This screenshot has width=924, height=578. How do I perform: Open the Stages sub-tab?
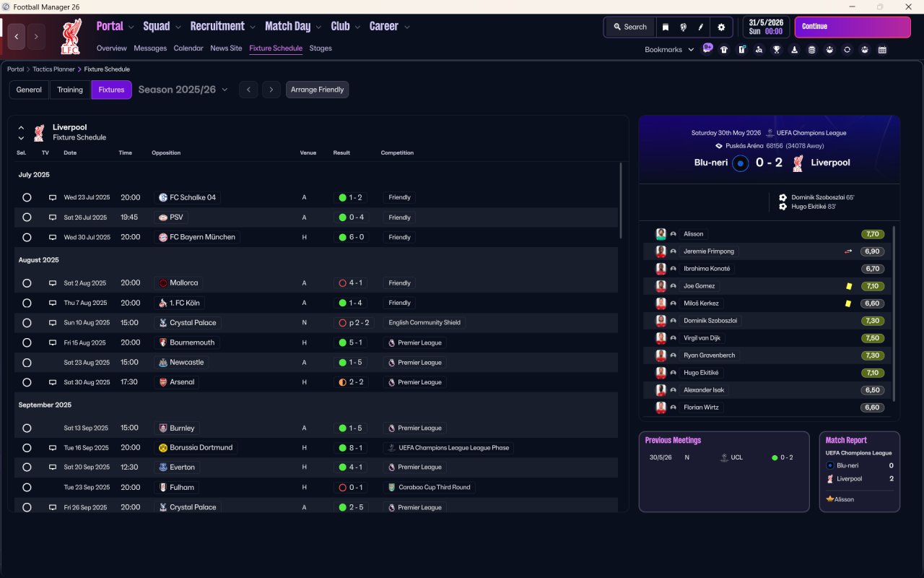point(321,48)
